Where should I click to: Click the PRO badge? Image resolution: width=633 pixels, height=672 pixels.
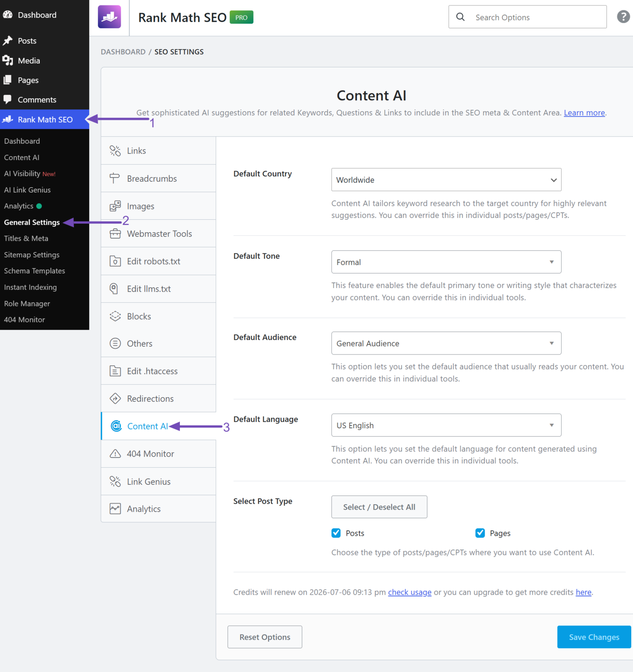(241, 17)
